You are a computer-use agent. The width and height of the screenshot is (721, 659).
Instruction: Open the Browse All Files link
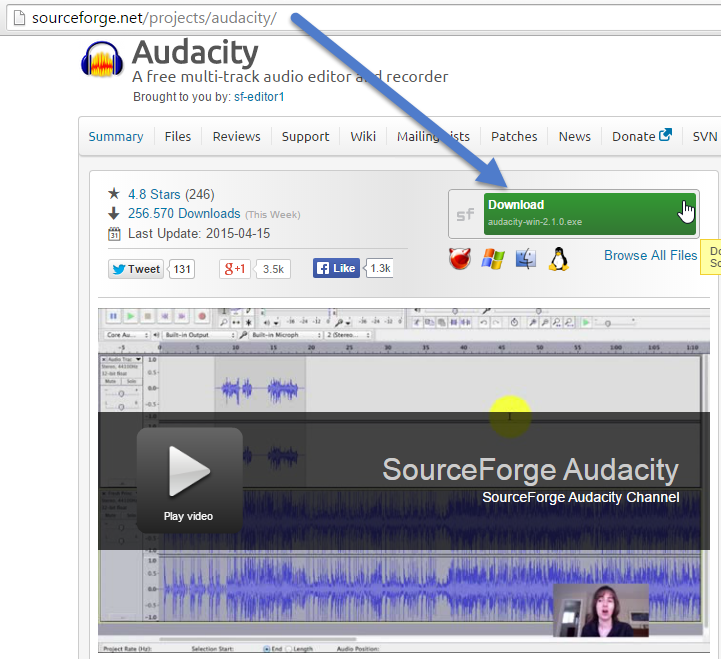pyautogui.click(x=650, y=255)
